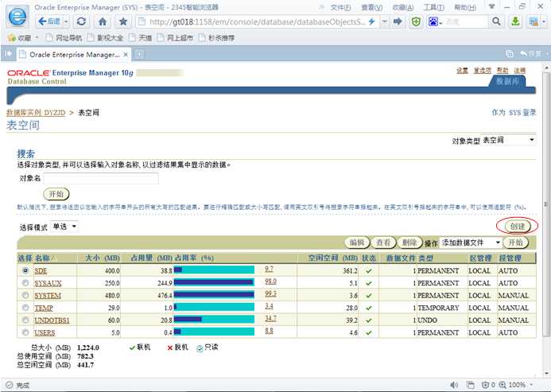Screen dimensions: 551x392
Task: Open the 网址导航 bookmark
Action: pyautogui.click(x=64, y=37)
